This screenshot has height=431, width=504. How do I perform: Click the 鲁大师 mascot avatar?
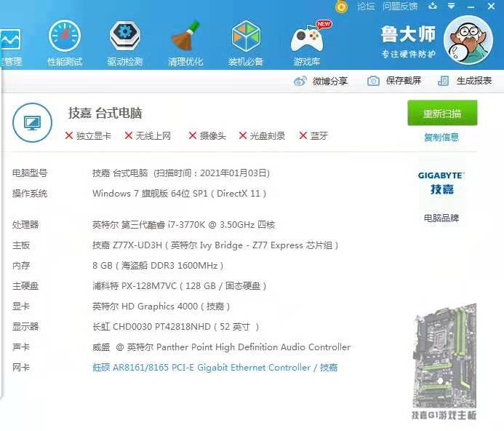(x=468, y=41)
